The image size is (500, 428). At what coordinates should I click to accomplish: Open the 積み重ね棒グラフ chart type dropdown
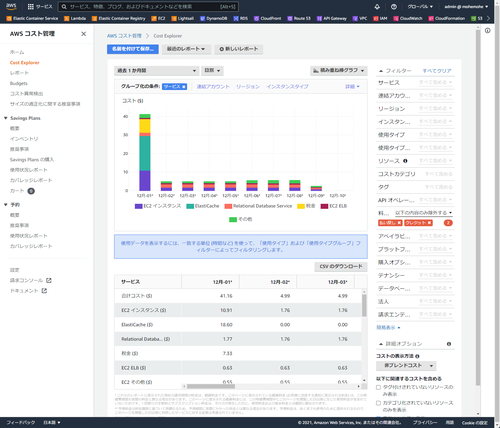pos(339,71)
